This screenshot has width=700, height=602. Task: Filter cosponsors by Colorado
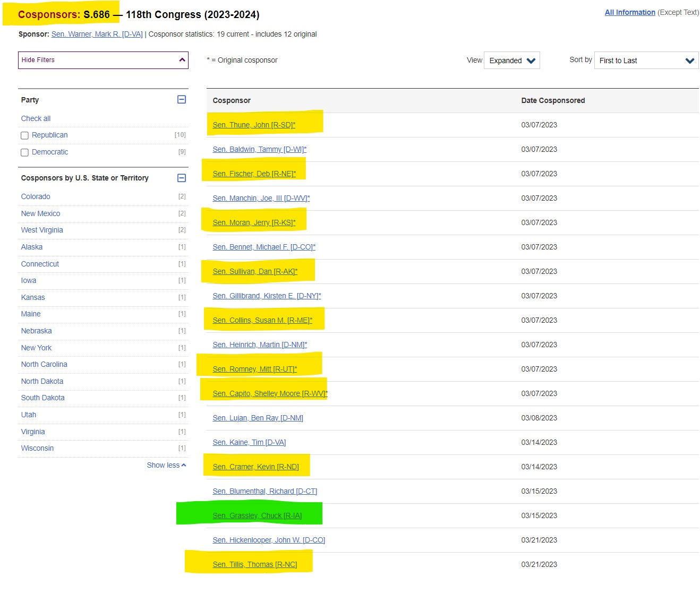pos(36,196)
